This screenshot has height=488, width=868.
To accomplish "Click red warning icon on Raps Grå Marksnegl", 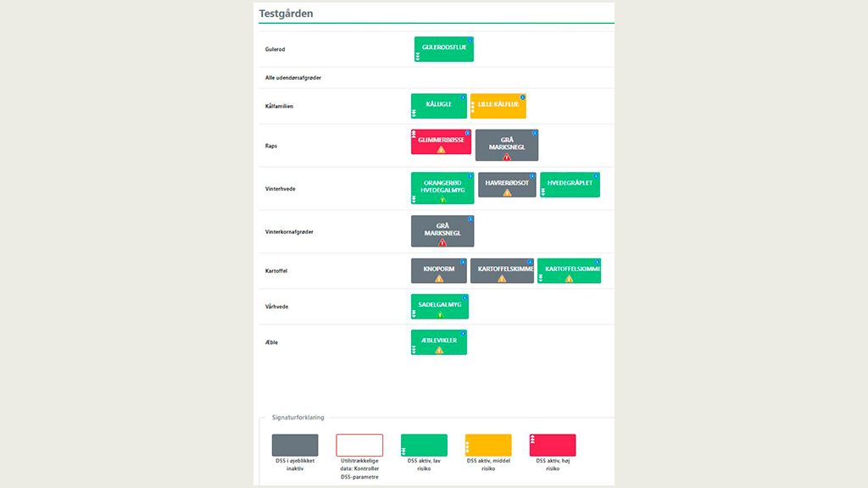I will point(507,157).
